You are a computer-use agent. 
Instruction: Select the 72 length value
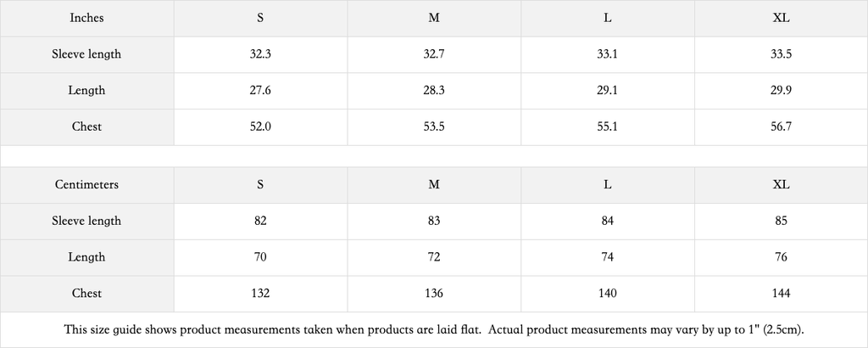click(434, 258)
